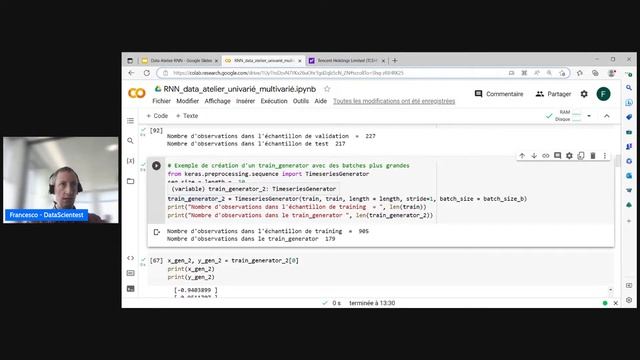Switch to the Google Slides browser tab
Image resolution: width=640 pixels, height=360 pixels.
point(180,60)
